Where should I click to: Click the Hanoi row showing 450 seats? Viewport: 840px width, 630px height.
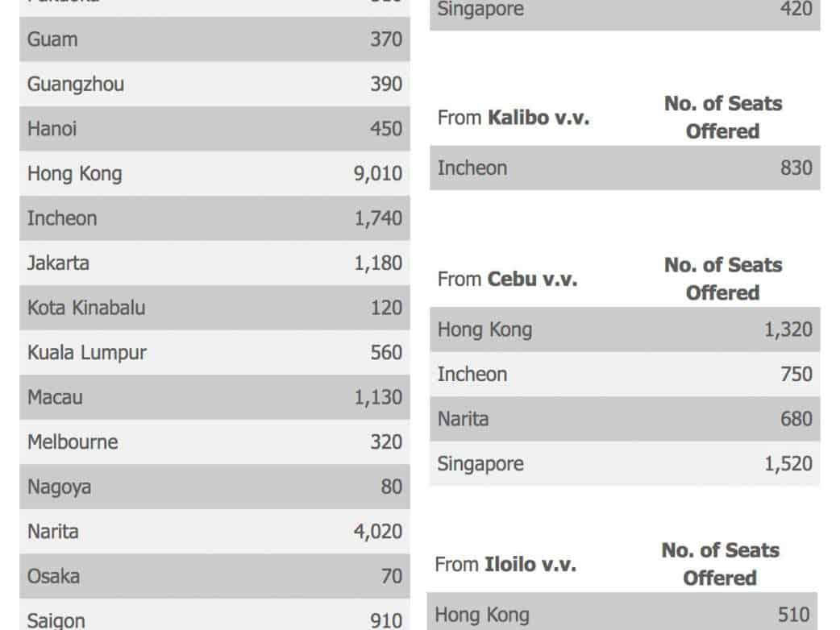pyautogui.click(x=214, y=129)
